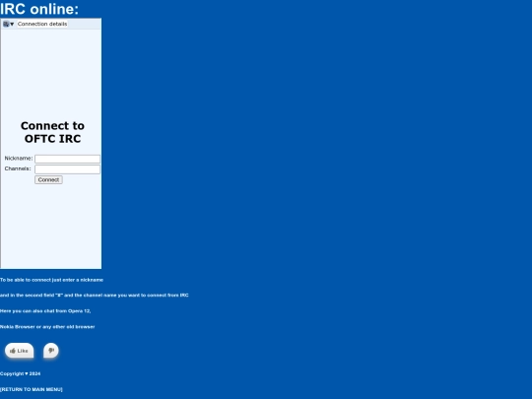Click the Connect button

point(48,180)
